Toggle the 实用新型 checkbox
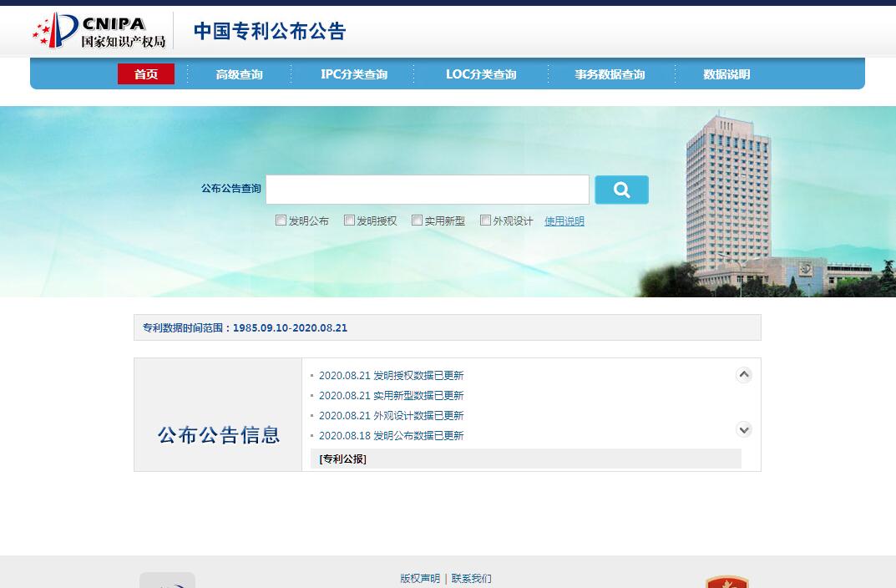Image resolution: width=896 pixels, height=588 pixels. [417, 220]
